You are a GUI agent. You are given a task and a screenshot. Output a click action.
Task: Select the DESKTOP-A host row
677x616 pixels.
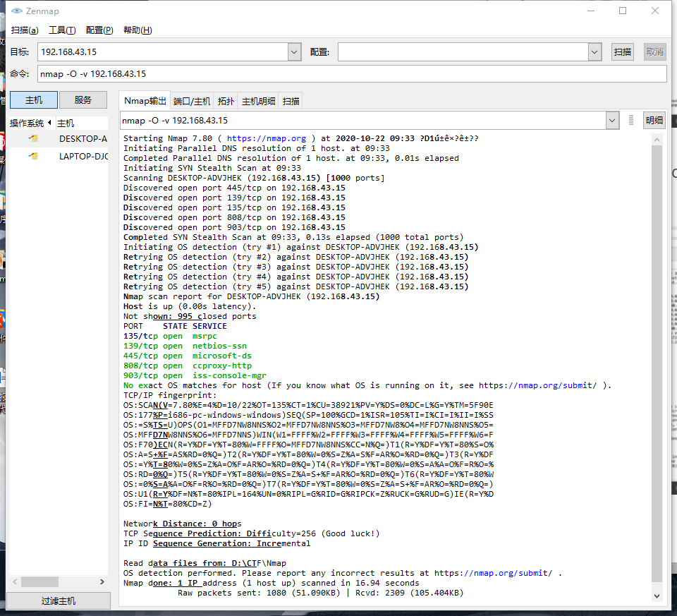pyautogui.click(x=59, y=139)
